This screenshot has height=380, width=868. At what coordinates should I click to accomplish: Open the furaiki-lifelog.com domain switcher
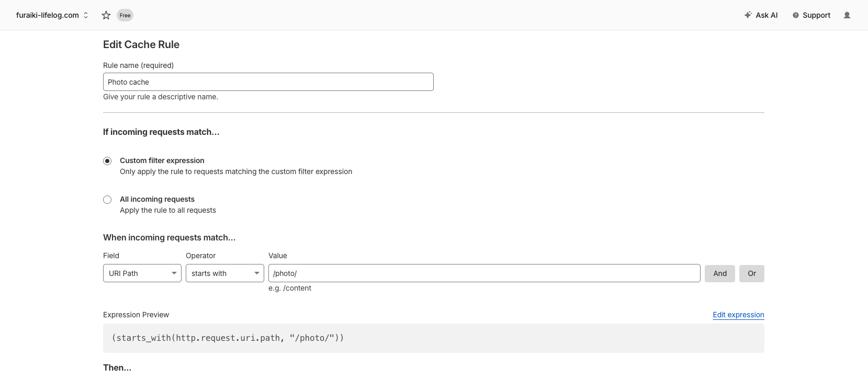48,15
